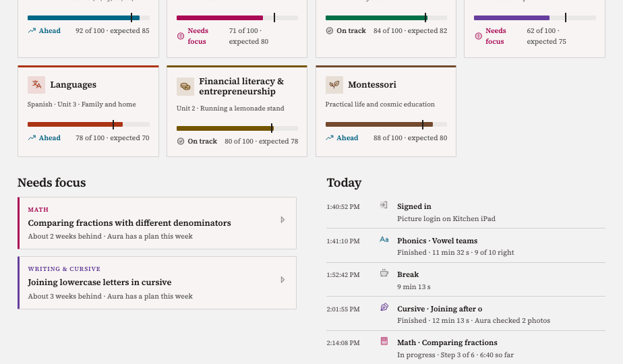Click 'Finished · 11 min 32 s · 9 of 10 right'
Viewport: 623px width, 364px height.
click(x=455, y=252)
